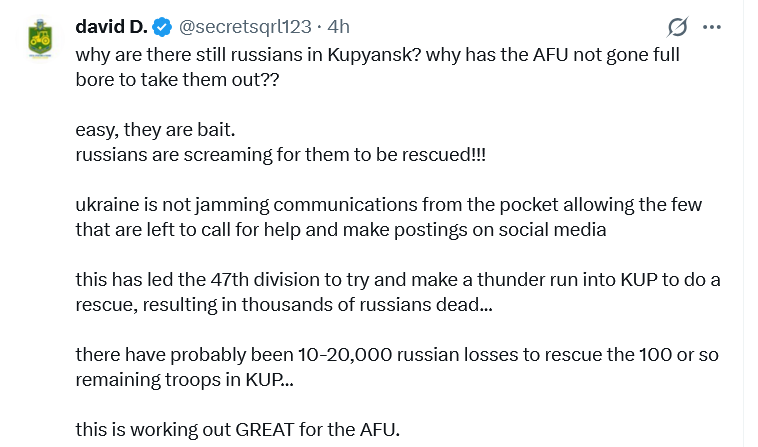758x447 pixels.
Task: Click the "russians are screaming" line
Action: (x=280, y=155)
